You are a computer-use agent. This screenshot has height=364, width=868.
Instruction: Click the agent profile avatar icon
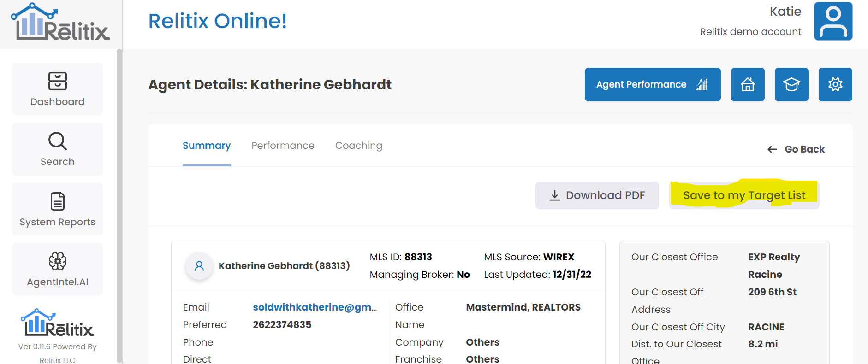[x=199, y=266]
